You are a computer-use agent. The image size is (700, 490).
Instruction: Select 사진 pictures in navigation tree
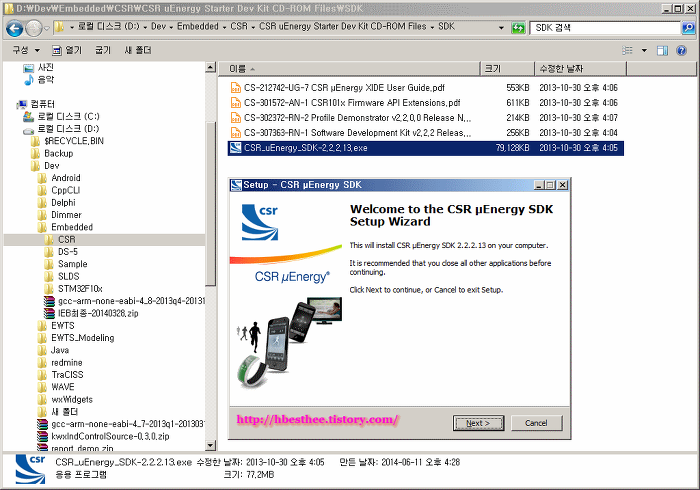click(x=46, y=67)
